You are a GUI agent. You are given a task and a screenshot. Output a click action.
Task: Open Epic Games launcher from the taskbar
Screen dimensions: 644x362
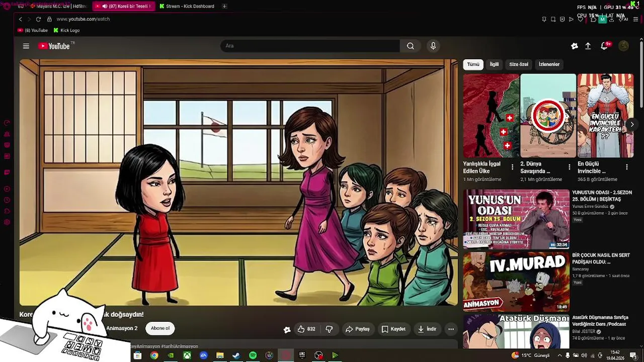pyautogui.click(x=302, y=355)
